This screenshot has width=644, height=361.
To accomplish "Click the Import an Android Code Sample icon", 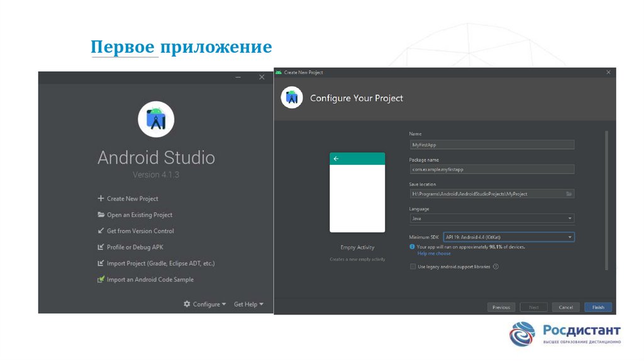I will tap(101, 280).
